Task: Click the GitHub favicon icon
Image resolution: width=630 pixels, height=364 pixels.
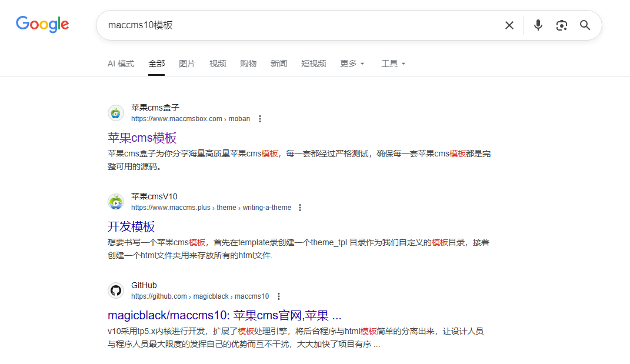Action: (116, 290)
